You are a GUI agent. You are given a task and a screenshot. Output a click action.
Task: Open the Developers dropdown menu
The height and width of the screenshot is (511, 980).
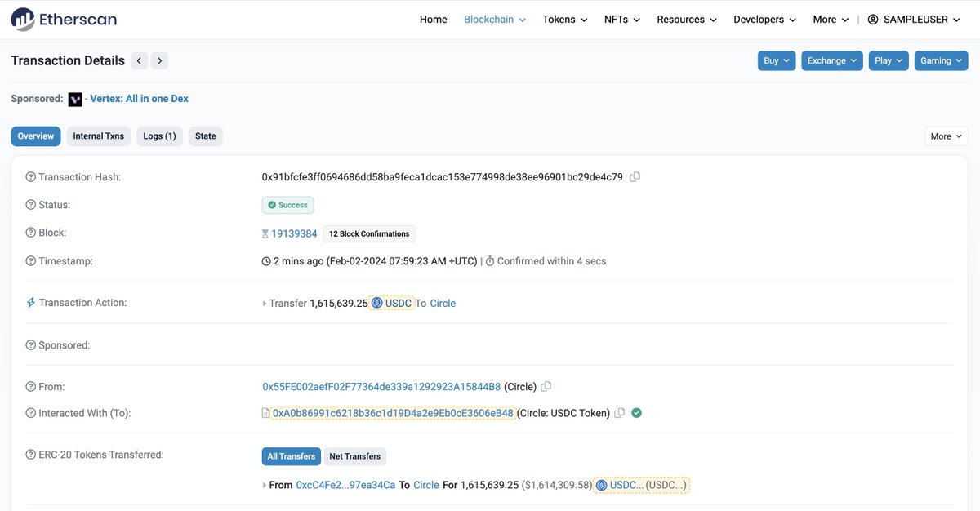pyautogui.click(x=765, y=20)
